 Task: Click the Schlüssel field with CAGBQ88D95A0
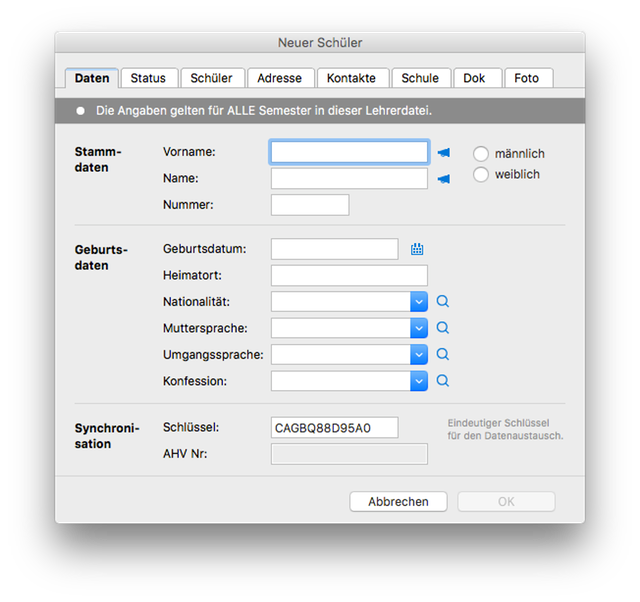point(334,428)
